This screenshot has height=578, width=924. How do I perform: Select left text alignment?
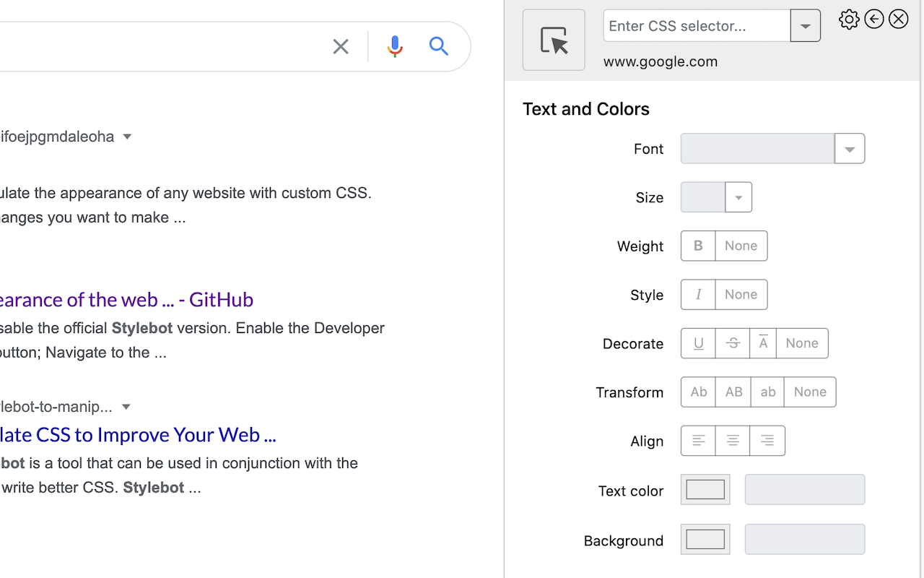(697, 441)
